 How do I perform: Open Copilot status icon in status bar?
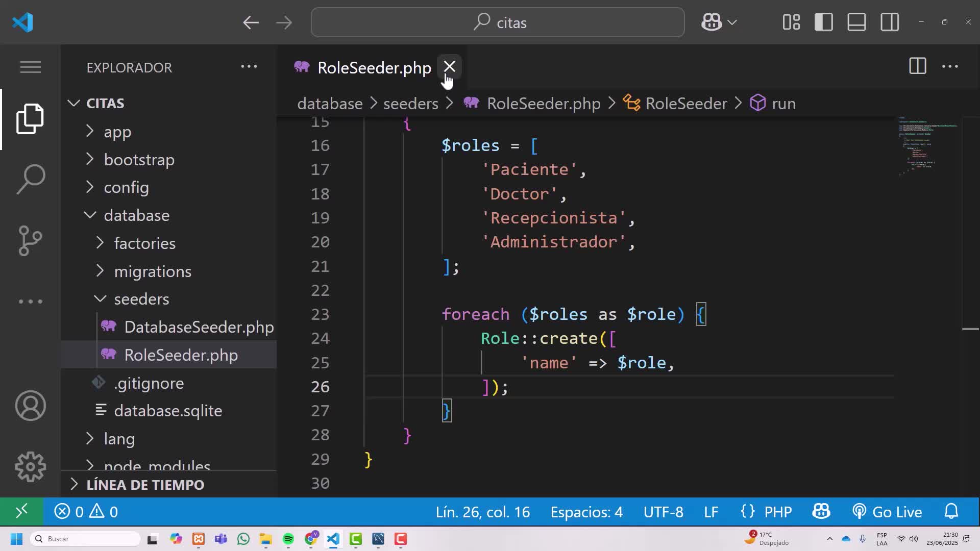tap(821, 511)
